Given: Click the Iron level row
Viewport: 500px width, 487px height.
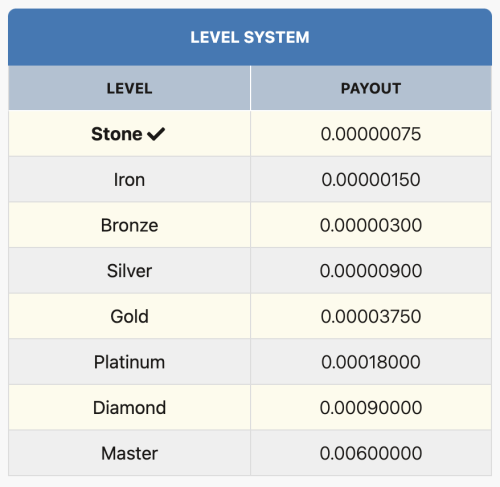Looking at the screenshot, I should (250, 180).
